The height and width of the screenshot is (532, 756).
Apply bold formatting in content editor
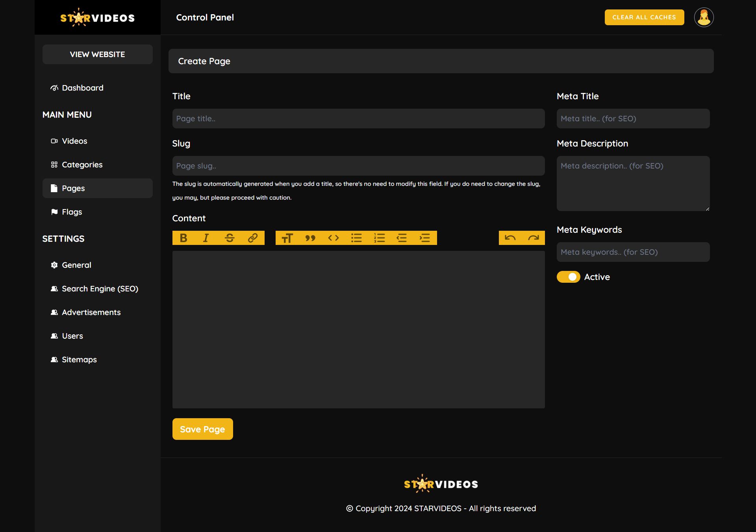[x=183, y=238]
